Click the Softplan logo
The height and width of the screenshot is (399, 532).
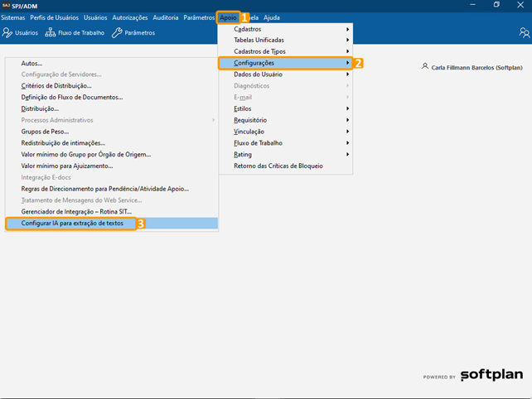point(491,376)
